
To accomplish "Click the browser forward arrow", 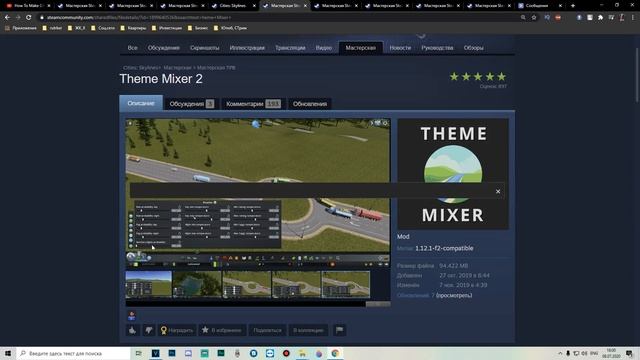I will click(18, 18).
